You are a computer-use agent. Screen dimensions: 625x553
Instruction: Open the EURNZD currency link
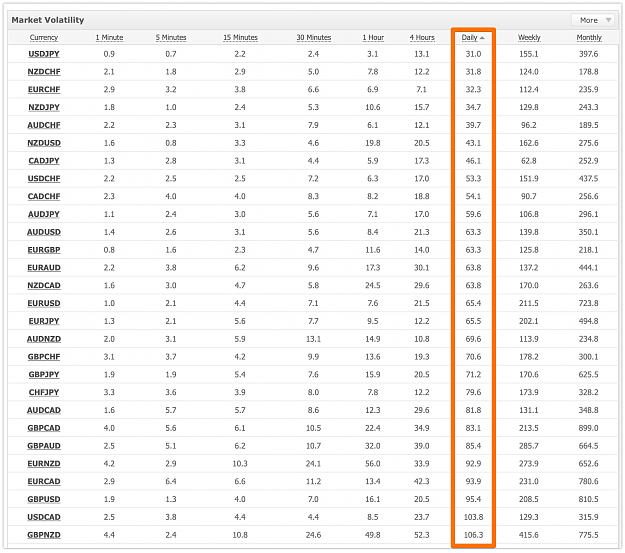(44, 464)
